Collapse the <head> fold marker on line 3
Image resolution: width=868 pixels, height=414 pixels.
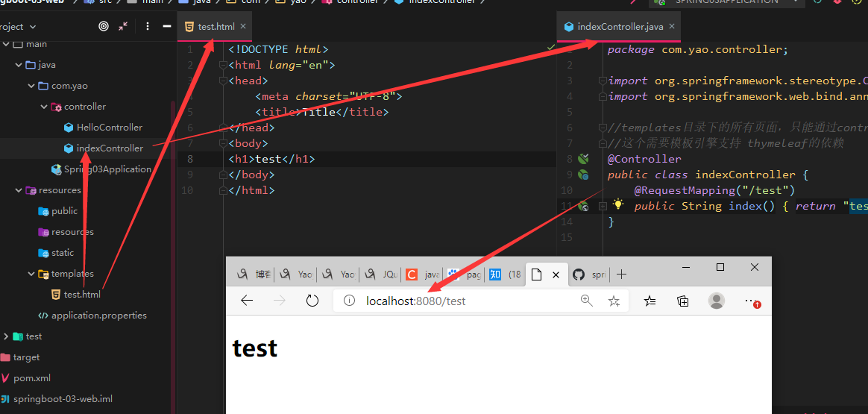(222, 81)
